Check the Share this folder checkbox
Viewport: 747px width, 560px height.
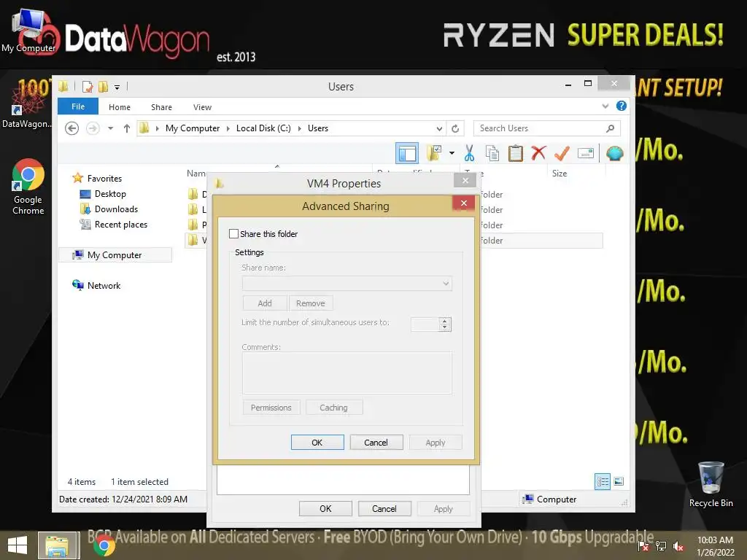tap(234, 234)
